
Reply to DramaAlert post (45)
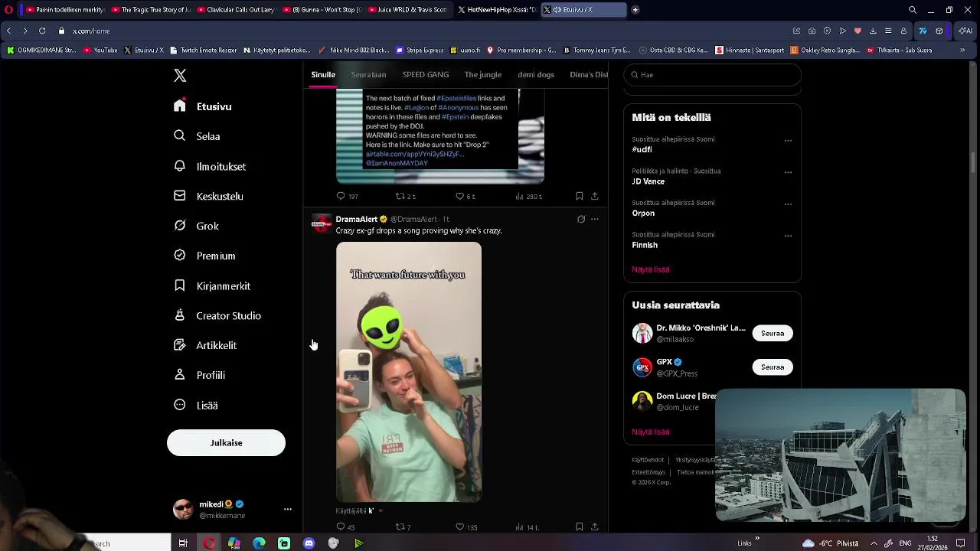(x=346, y=527)
